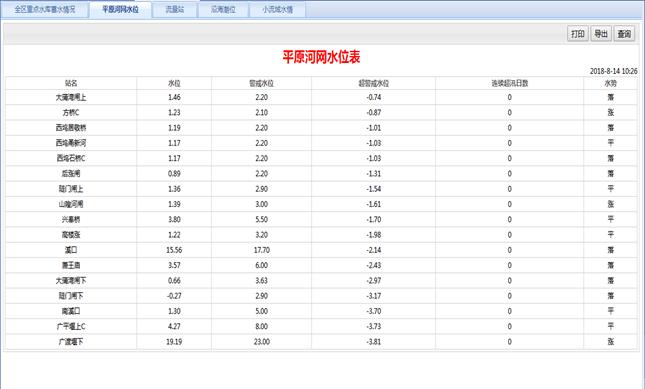Select station name 方桥C

pos(71,113)
